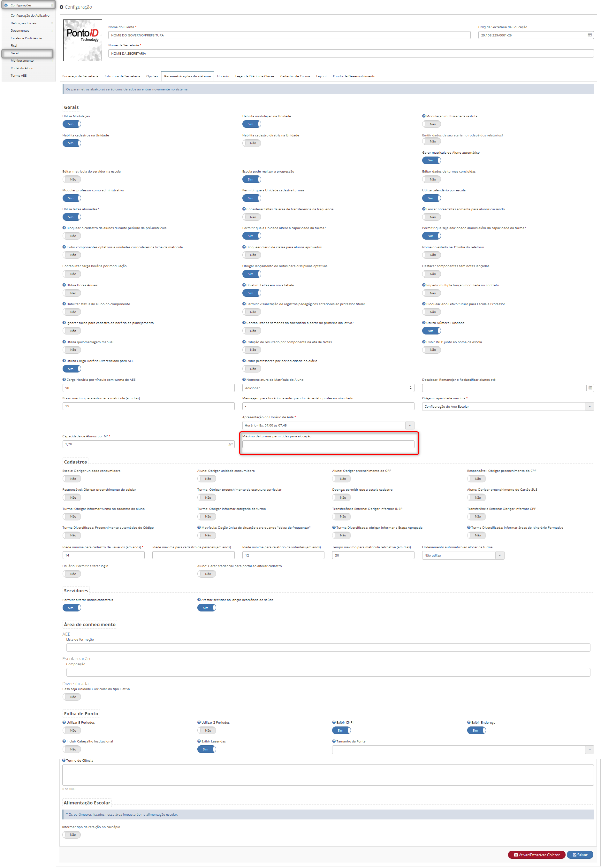
Task: Open the Cadastro de Turma tab
Action: pyautogui.click(x=295, y=76)
